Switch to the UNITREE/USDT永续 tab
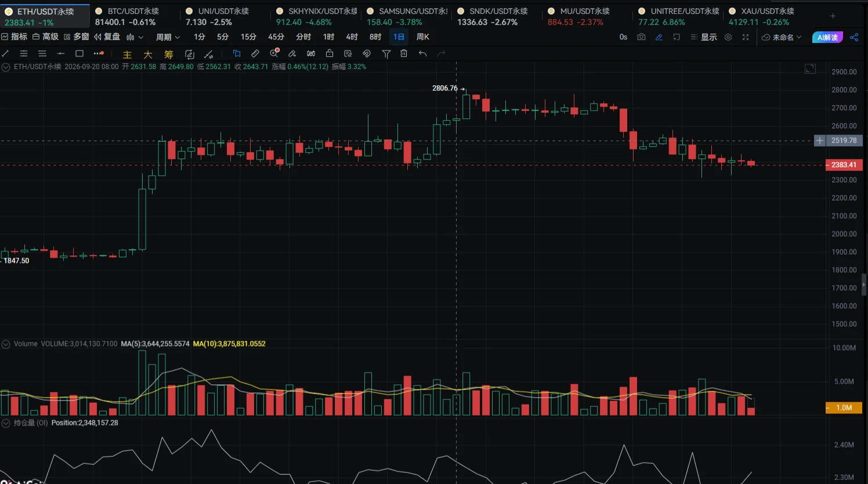 point(678,16)
